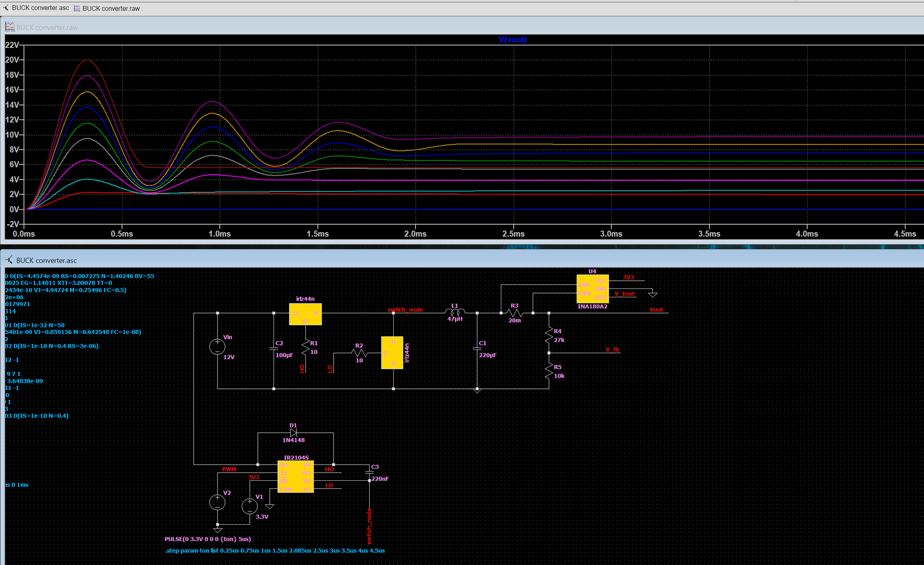Select the IR2104S gate driver chip
Screen dimensions: 924x565
tap(296, 477)
